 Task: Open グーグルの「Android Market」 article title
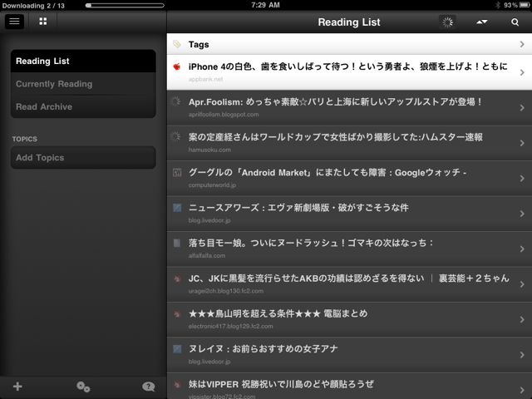(x=328, y=172)
